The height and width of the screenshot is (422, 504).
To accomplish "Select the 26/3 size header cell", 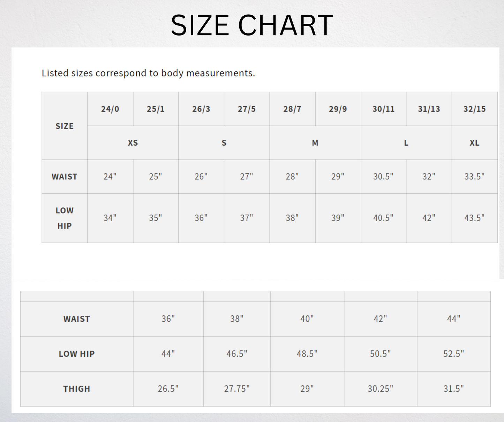I will pos(201,109).
